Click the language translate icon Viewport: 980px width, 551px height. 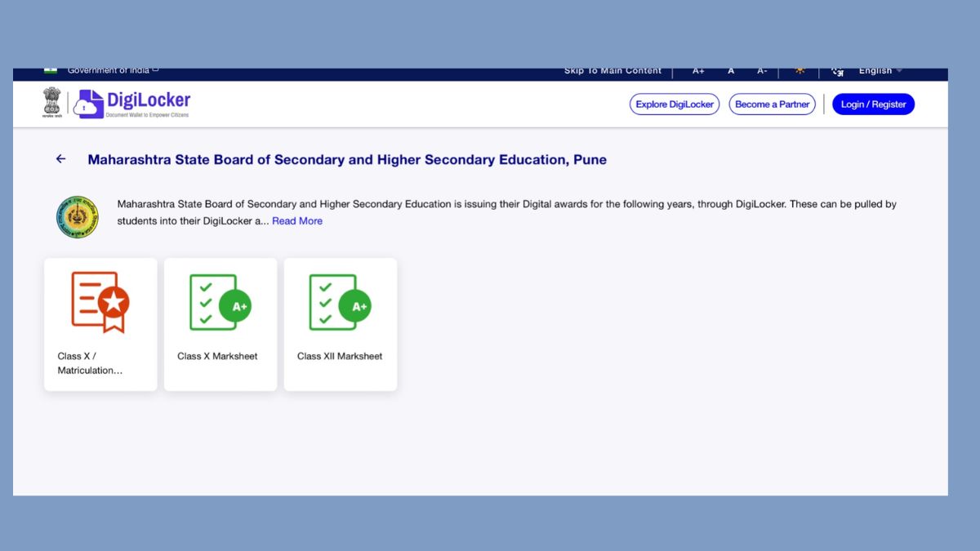pos(837,72)
